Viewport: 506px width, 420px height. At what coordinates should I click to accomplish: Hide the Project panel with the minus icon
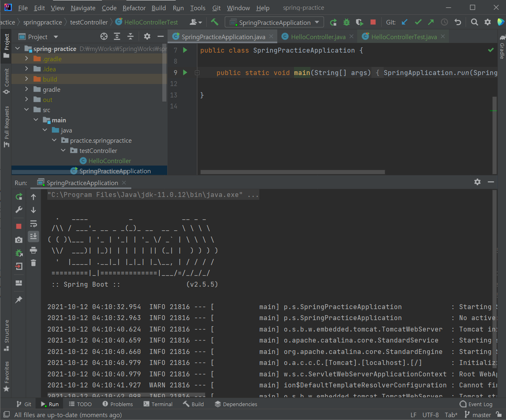(x=161, y=37)
